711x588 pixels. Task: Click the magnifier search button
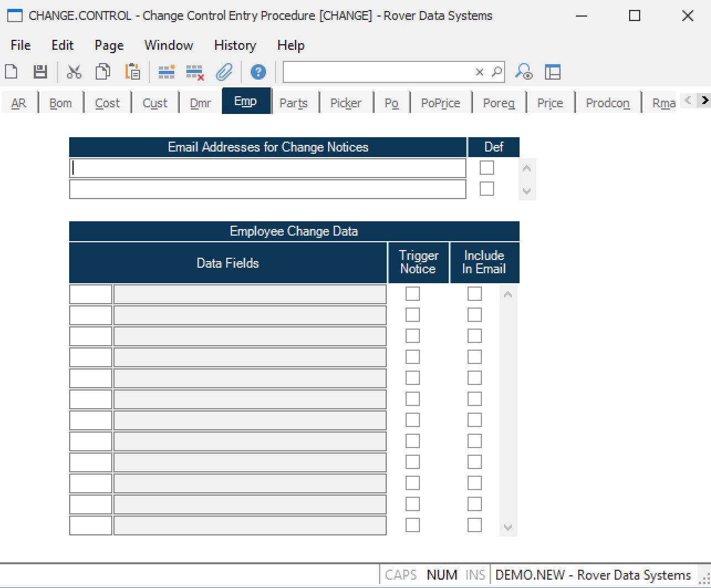[497, 72]
